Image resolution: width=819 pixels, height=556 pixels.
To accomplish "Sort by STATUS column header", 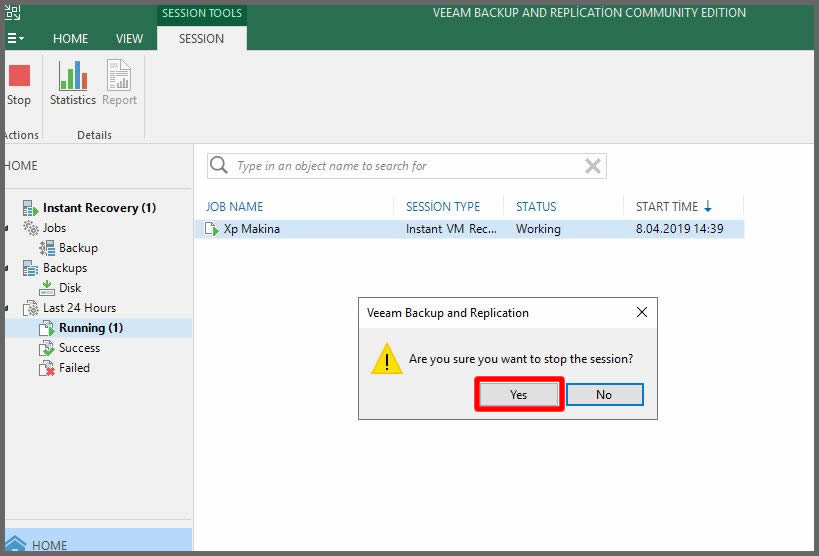I will [536, 207].
